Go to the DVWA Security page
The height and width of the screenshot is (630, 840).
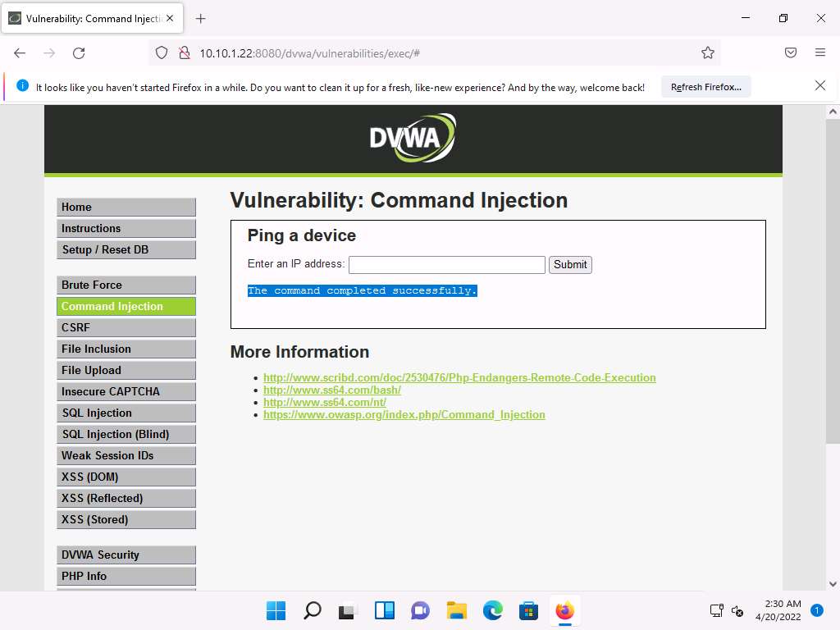126,555
